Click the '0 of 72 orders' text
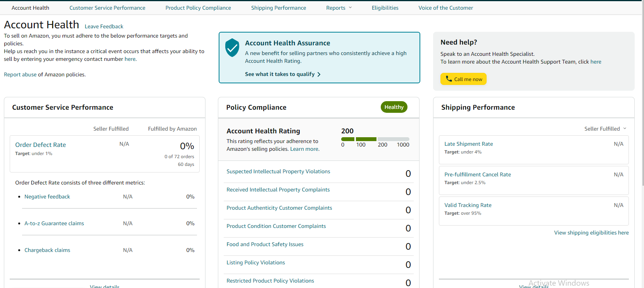The width and height of the screenshot is (644, 288). 179,157
